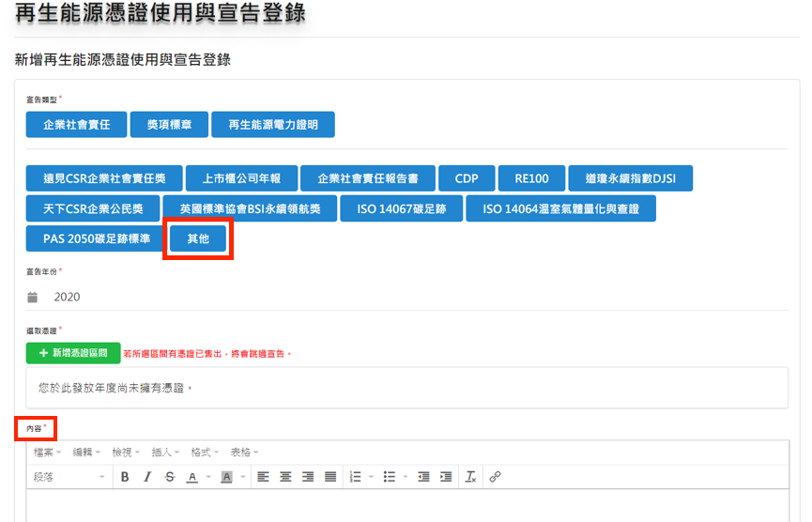Image resolution: width=812 pixels, height=522 pixels.
Task: Choose 其他 option
Action: coord(198,238)
